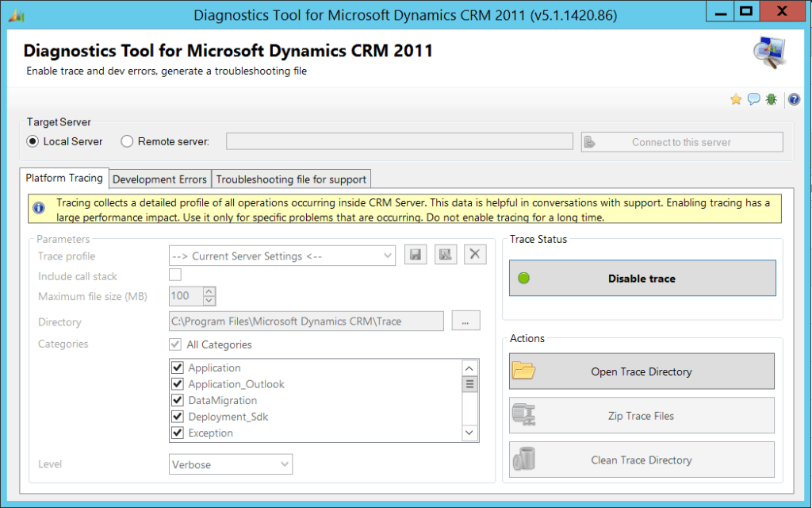Switch to the Development Errors tab
Screen dimensions: 812x508
[159, 179]
